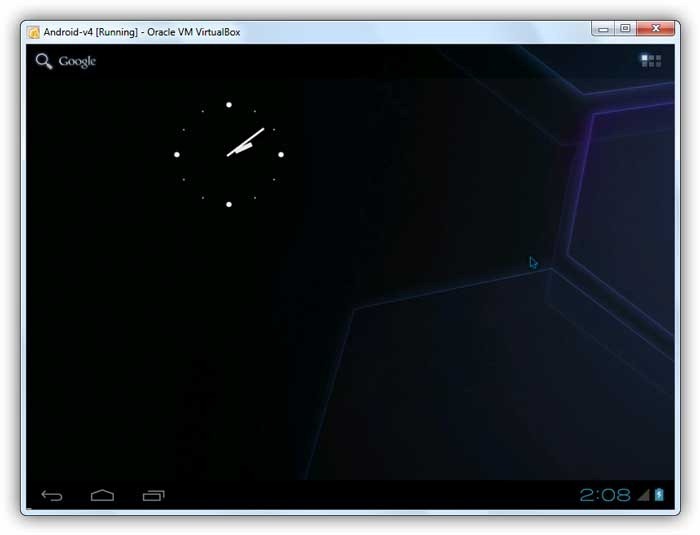Screen dimensions: 700x535
Task: Click the Android-v4 [Running] title bar text
Action: pos(142,32)
